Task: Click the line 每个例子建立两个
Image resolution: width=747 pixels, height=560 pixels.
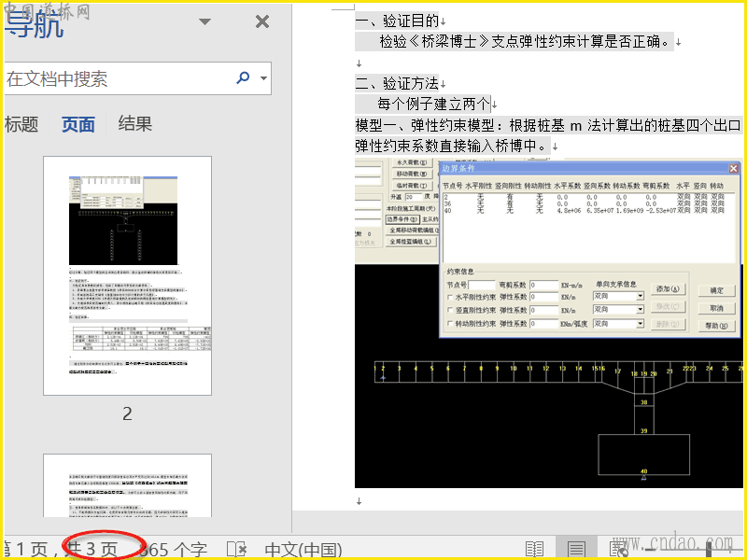Action: pos(433,104)
